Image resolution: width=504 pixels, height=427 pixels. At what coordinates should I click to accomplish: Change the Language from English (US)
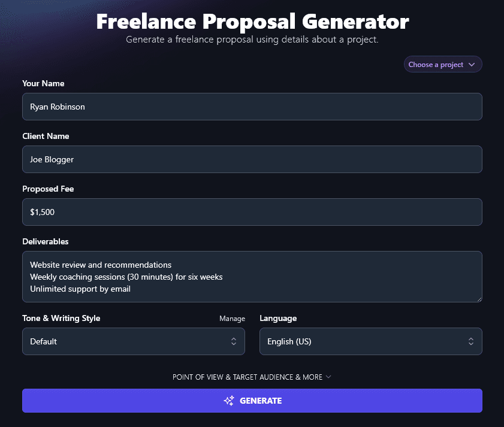pyautogui.click(x=370, y=341)
